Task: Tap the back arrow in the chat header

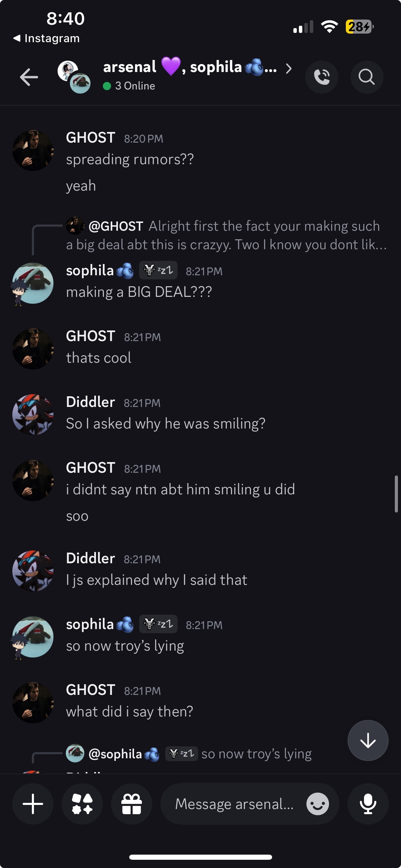Action: point(29,77)
